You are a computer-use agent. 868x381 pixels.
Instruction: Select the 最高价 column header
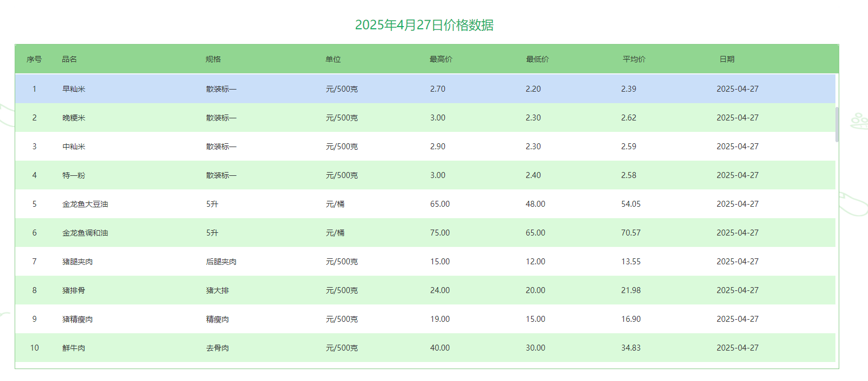pyautogui.click(x=441, y=59)
